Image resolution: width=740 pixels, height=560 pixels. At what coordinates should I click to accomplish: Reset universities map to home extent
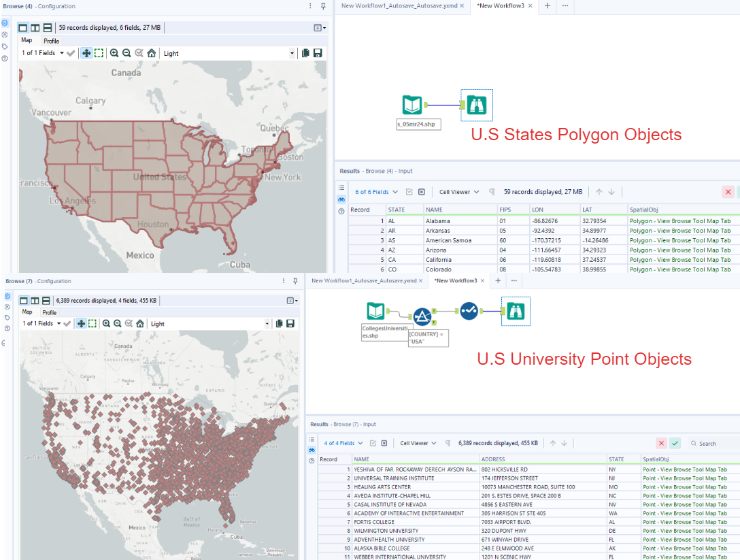coord(140,323)
